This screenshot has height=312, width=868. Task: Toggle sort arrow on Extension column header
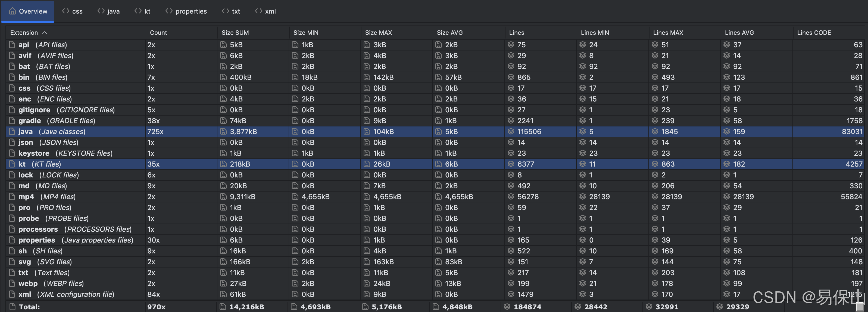[x=45, y=33]
